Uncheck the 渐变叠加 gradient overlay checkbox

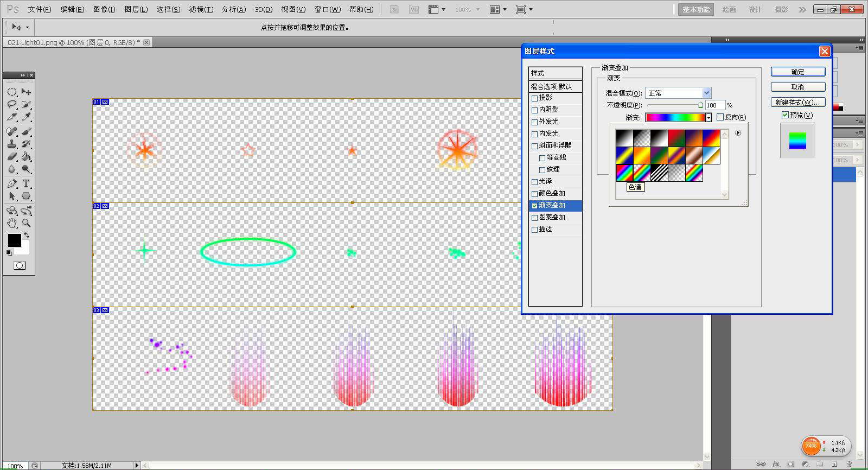point(535,206)
